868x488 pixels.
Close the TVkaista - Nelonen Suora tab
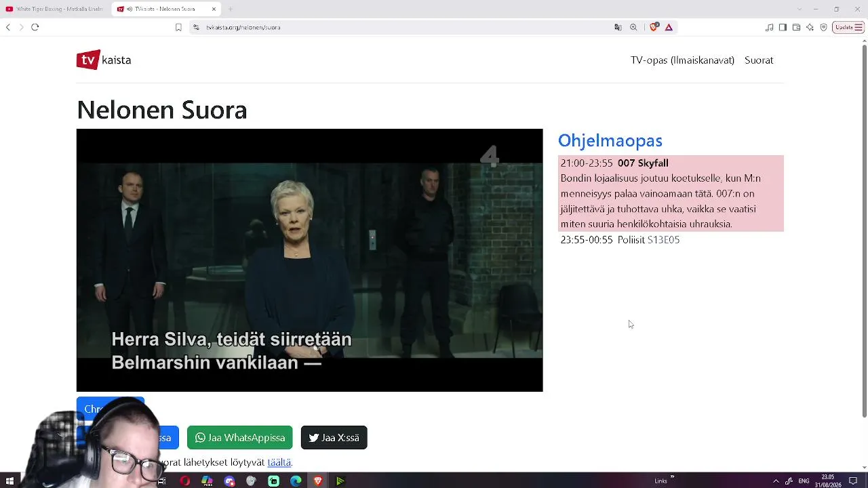tap(214, 9)
